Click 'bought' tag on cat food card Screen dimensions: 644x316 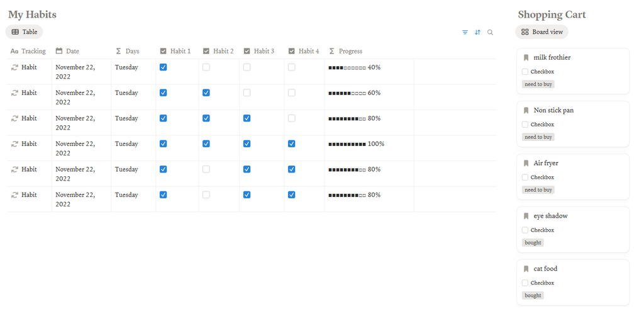[533, 295]
